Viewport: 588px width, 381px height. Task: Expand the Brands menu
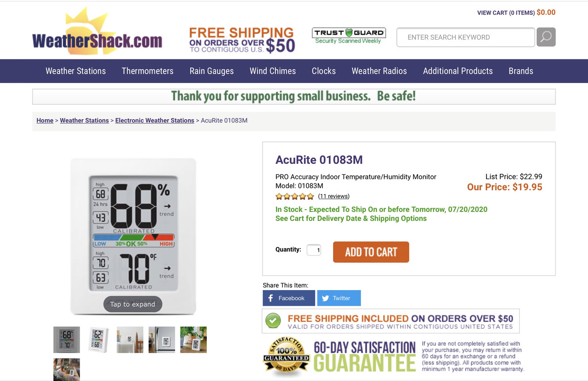tap(521, 71)
